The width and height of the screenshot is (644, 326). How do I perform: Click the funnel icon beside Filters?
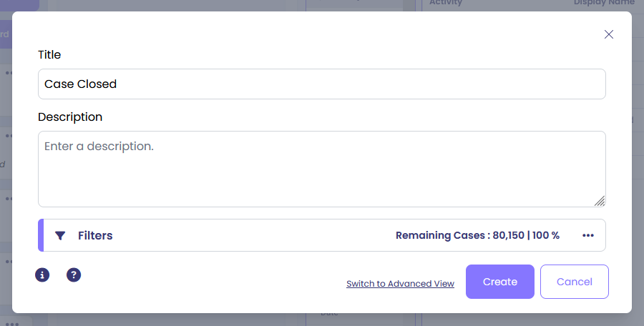coord(60,235)
